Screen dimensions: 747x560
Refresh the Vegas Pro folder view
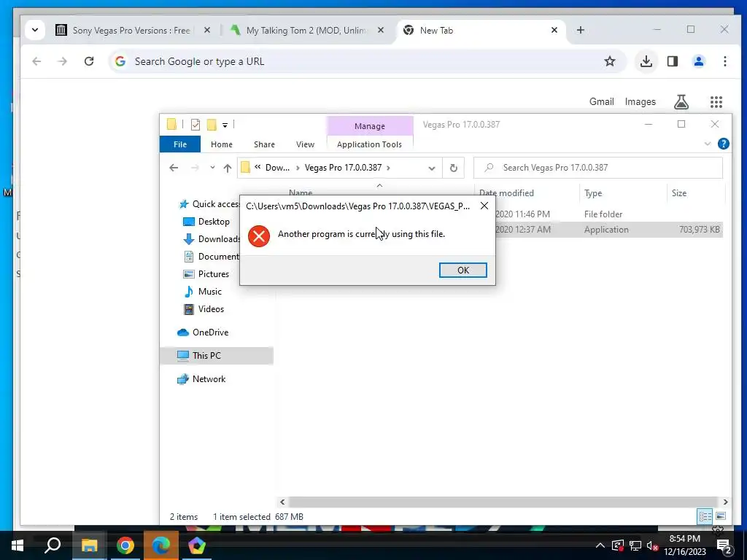[x=454, y=168]
